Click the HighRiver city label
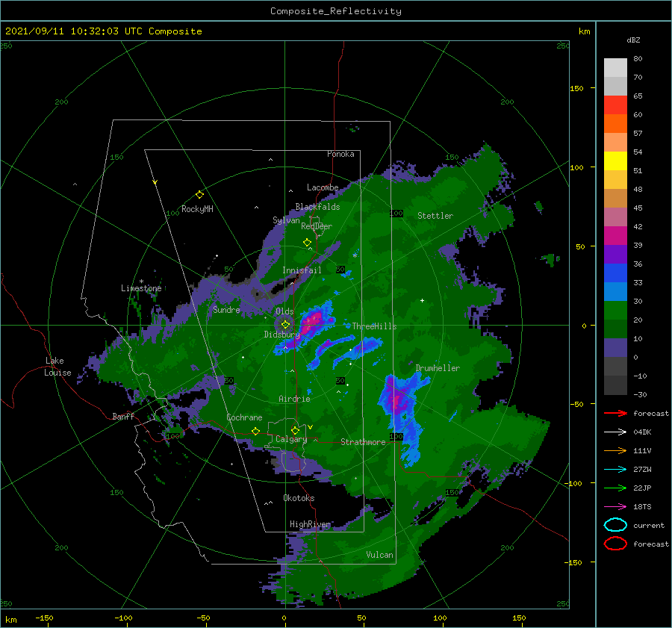Image resolution: width=672 pixels, height=628 pixels. pos(310,524)
